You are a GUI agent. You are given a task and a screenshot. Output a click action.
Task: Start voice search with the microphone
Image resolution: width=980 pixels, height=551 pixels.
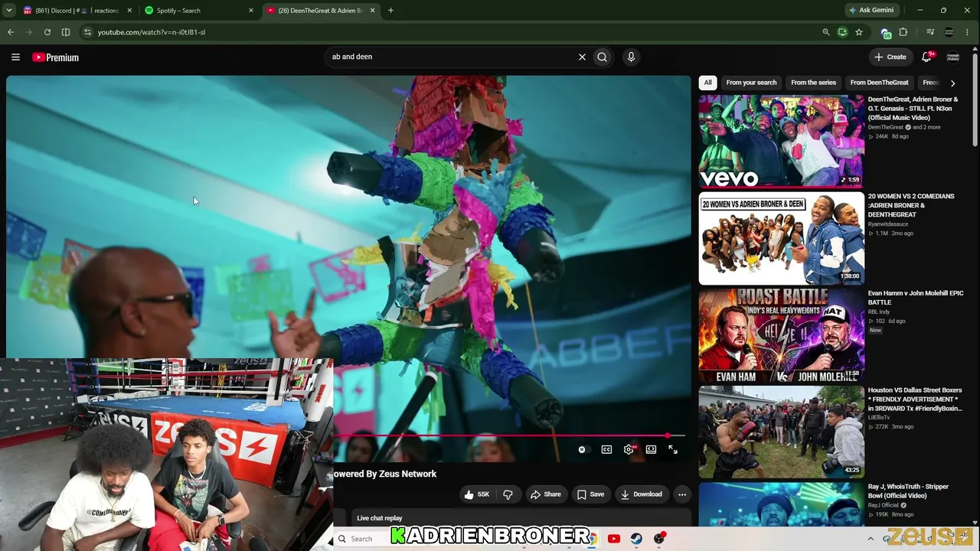[x=631, y=57]
